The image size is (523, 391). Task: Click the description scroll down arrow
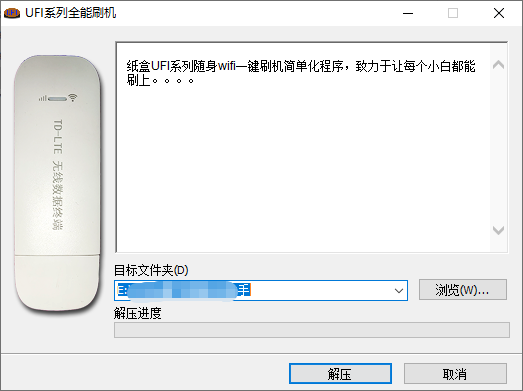click(x=498, y=230)
